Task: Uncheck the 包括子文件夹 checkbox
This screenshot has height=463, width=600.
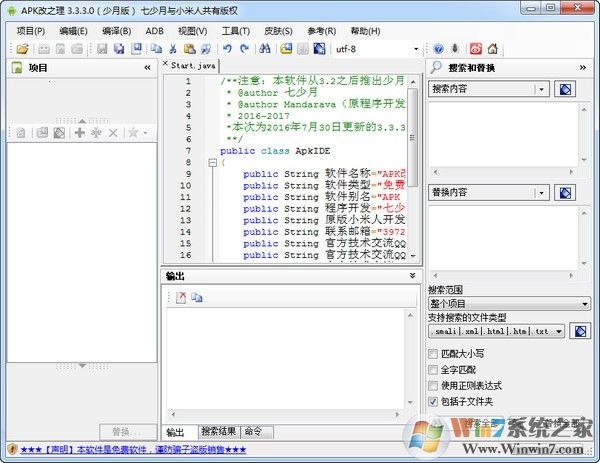Action: pos(433,402)
